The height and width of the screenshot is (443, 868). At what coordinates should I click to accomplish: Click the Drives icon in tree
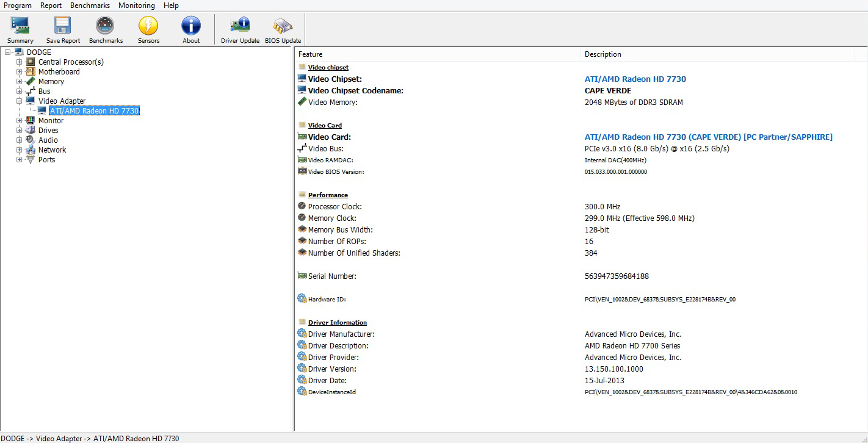click(31, 130)
